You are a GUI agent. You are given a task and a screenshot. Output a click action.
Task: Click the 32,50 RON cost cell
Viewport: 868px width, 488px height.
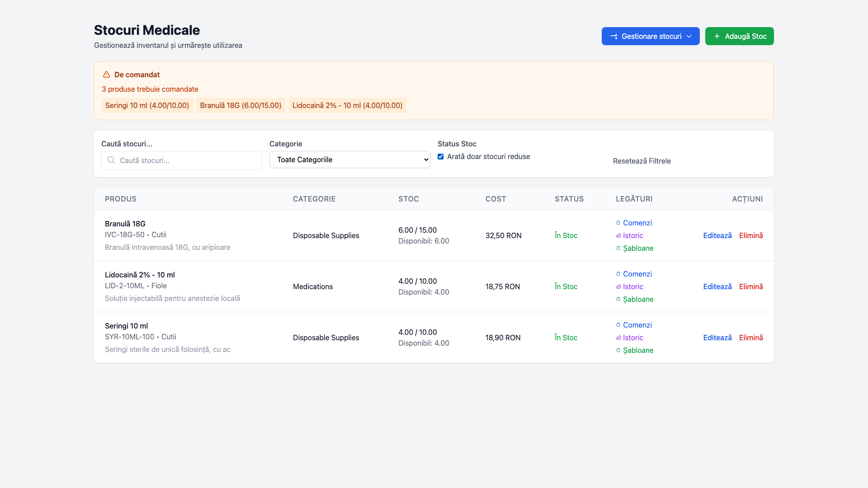(x=503, y=235)
